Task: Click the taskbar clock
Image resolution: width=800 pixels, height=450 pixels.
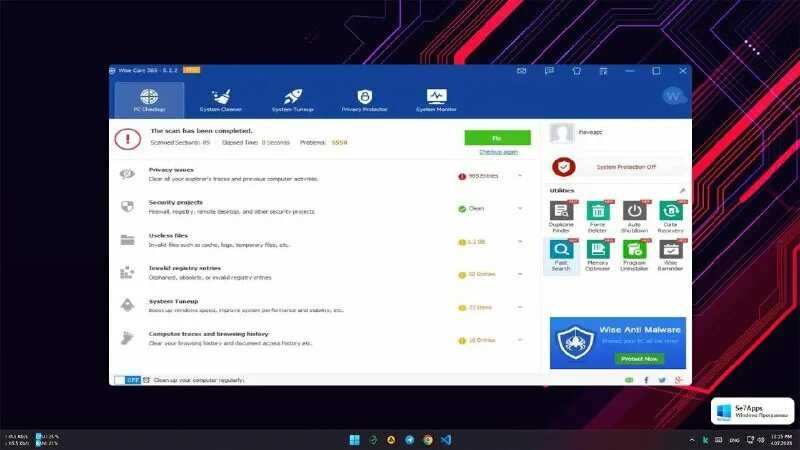Action: 781,440
